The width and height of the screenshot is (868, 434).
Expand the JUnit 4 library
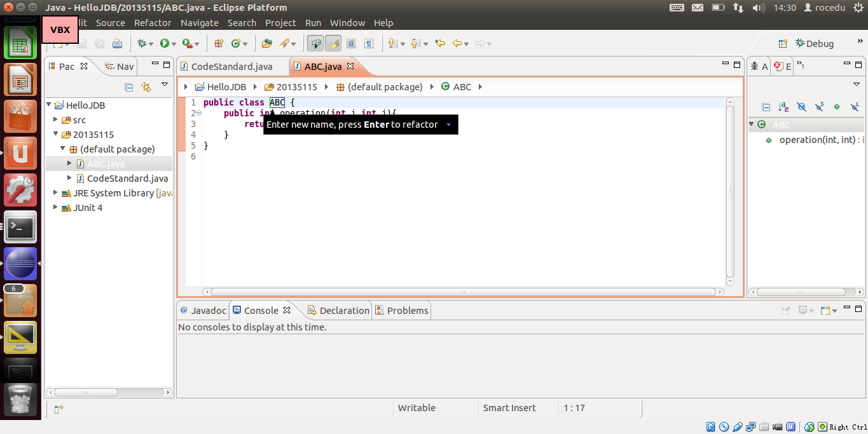[56, 208]
